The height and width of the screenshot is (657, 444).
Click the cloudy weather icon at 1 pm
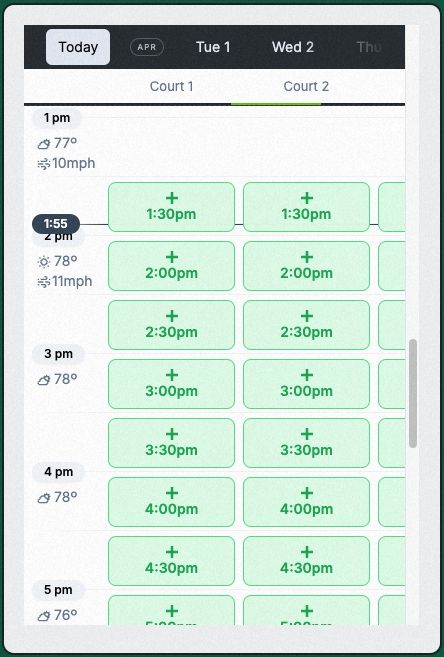[x=44, y=144]
